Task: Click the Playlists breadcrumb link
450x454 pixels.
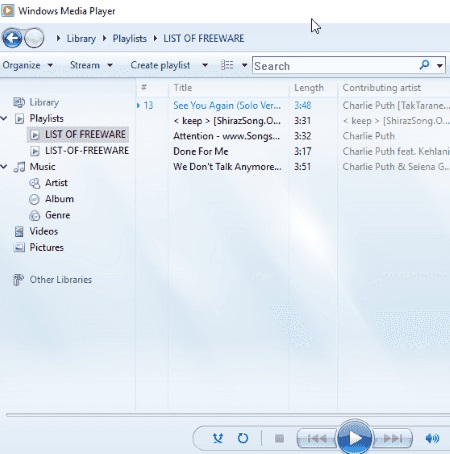Action: 129,38
